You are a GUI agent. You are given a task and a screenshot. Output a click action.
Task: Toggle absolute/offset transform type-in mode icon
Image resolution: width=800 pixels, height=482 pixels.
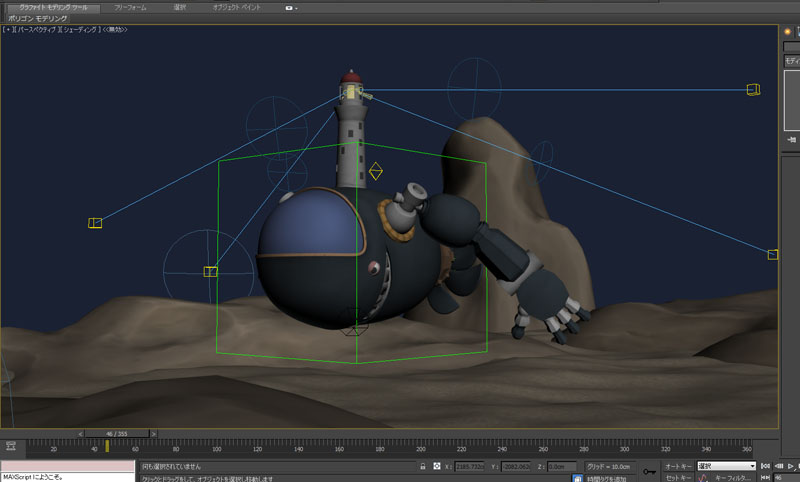point(437,466)
